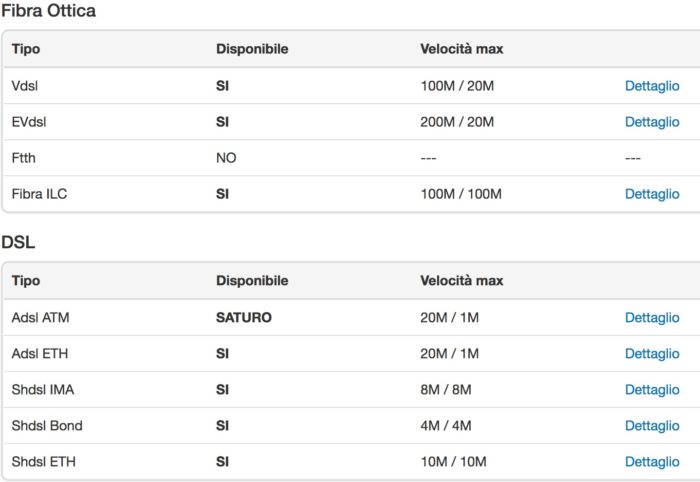
Task: Click Velocità max header in DSL table
Action: 462,280
